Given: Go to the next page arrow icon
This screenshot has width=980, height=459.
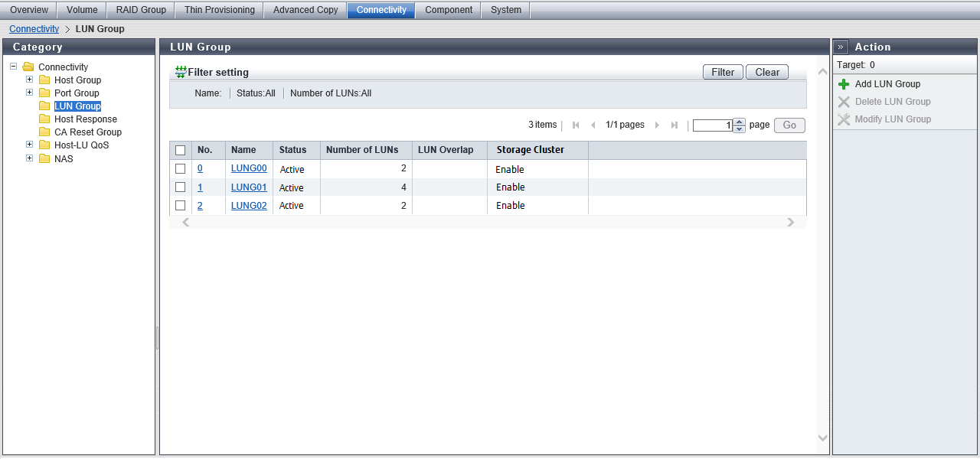Looking at the screenshot, I should pos(657,125).
